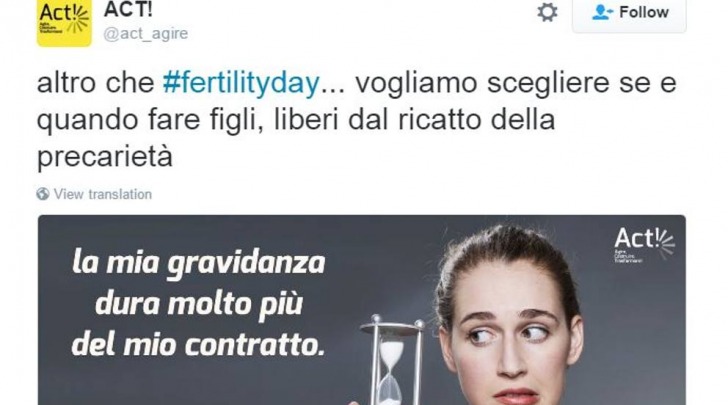This screenshot has height=405, width=728.
Task: Click the white Act! logo inside the image
Action: (x=644, y=244)
